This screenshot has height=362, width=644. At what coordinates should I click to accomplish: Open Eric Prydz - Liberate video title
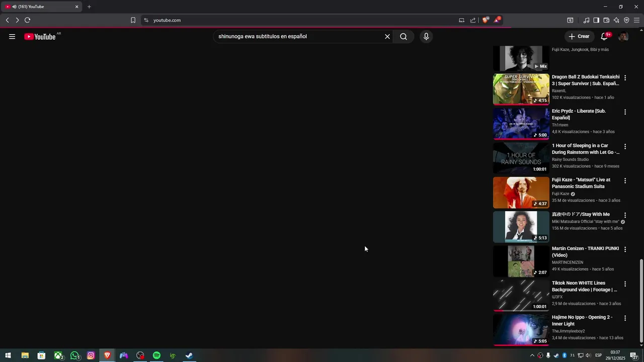point(579,115)
